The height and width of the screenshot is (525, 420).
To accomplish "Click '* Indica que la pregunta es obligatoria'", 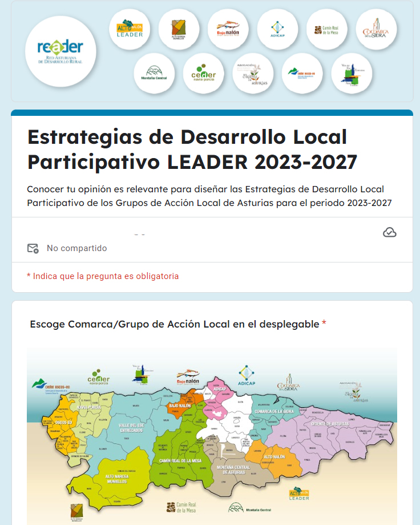I will (103, 276).
